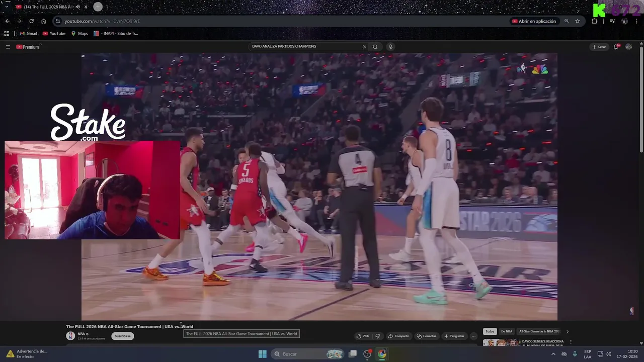
Task: Go back using the browser back arrow
Action: click(x=7, y=21)
